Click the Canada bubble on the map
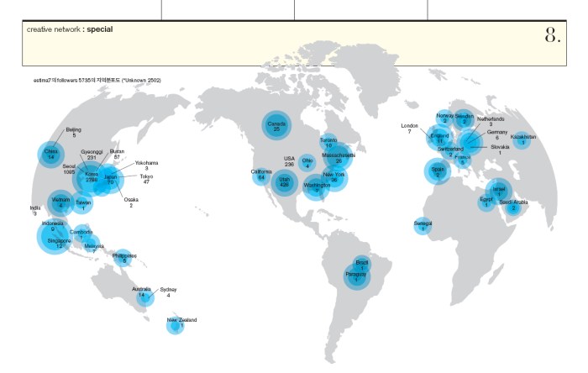 [276, 126]
